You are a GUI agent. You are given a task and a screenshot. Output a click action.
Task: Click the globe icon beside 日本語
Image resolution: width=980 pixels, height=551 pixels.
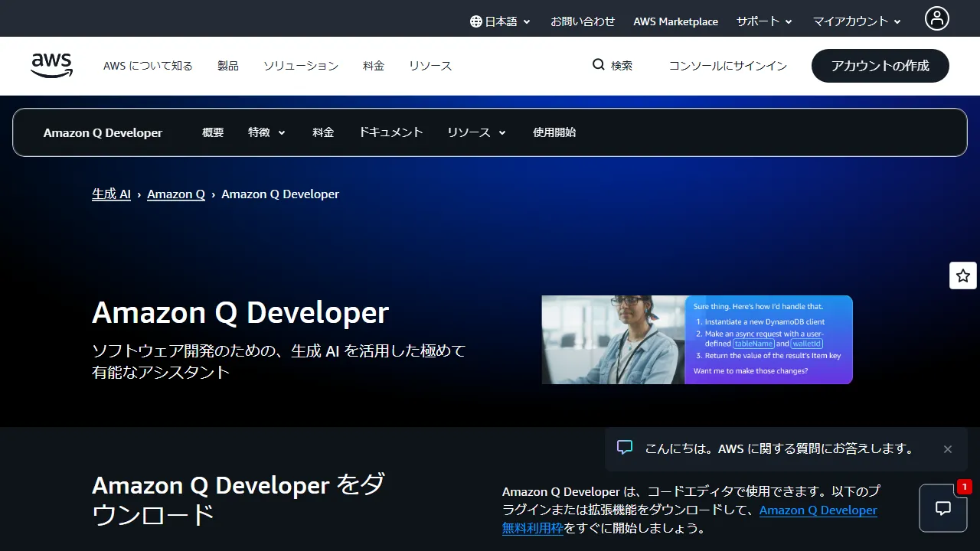[476, 21]
